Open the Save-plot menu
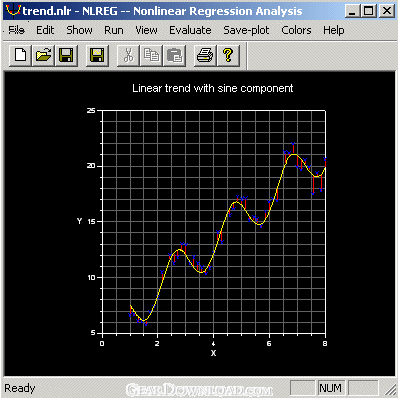Screen dimensions: 398x398 (x=246, y=30)
